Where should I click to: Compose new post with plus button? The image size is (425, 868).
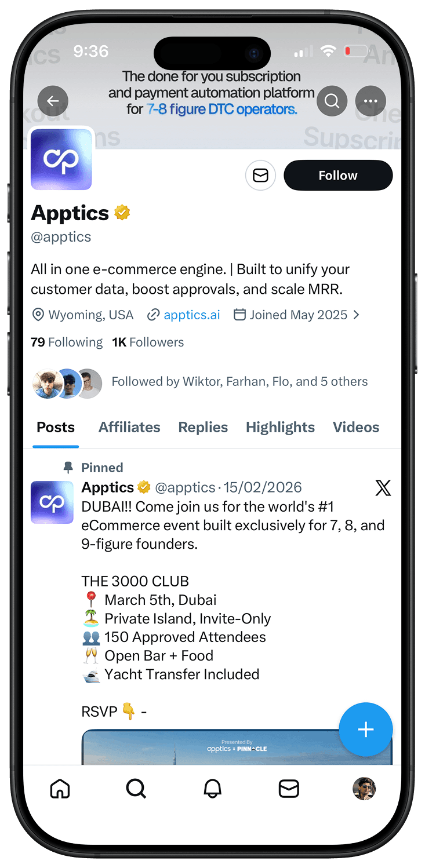coord(366,730)
